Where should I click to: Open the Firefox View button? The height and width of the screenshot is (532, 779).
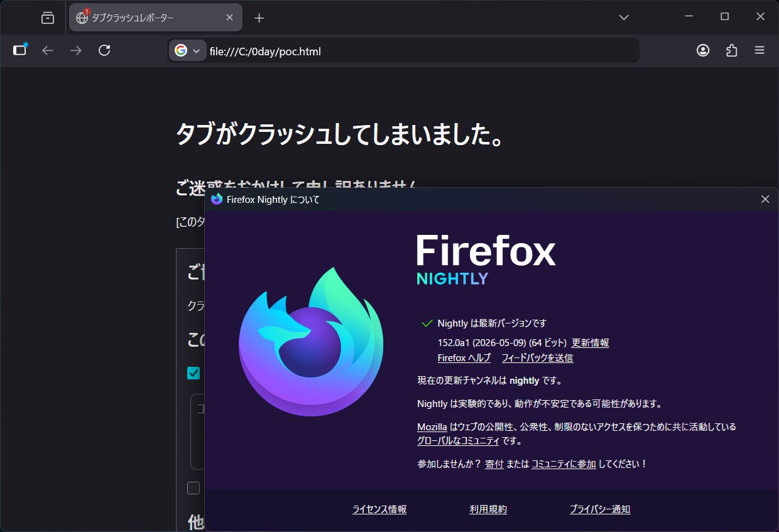48,18
